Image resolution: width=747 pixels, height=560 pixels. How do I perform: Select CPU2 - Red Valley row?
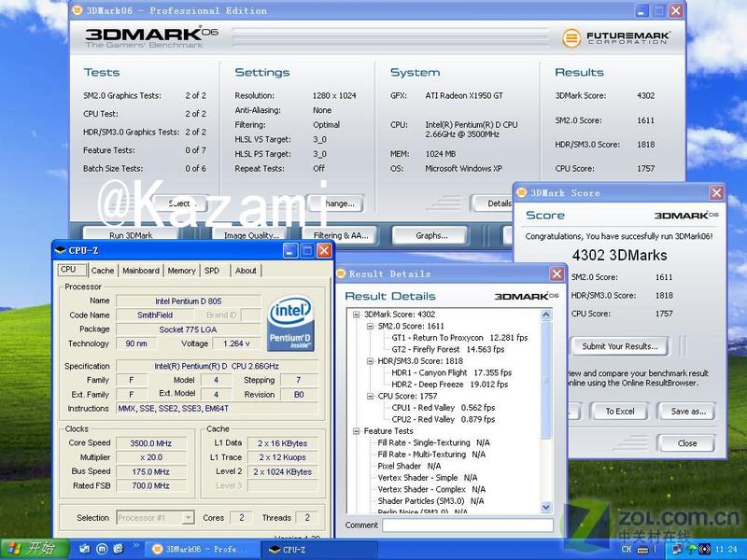(443, 419)
